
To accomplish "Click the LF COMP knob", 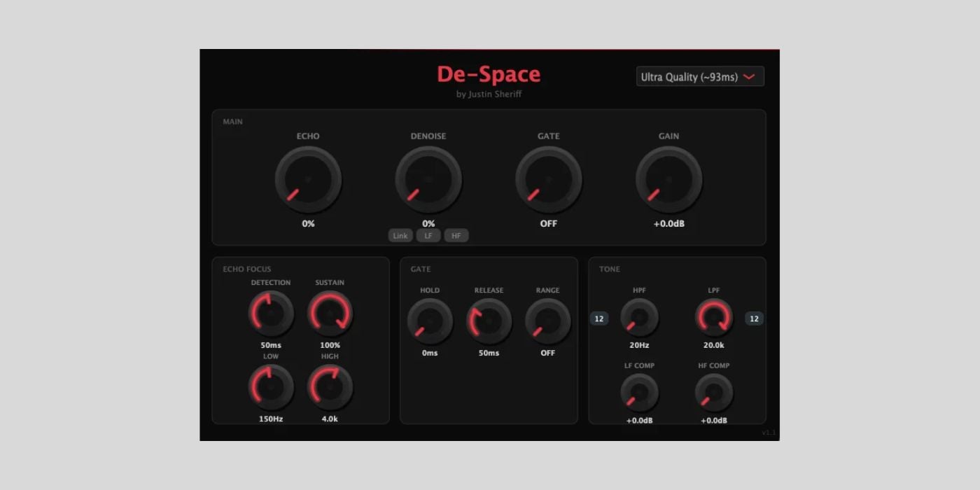I will (639, 393).
